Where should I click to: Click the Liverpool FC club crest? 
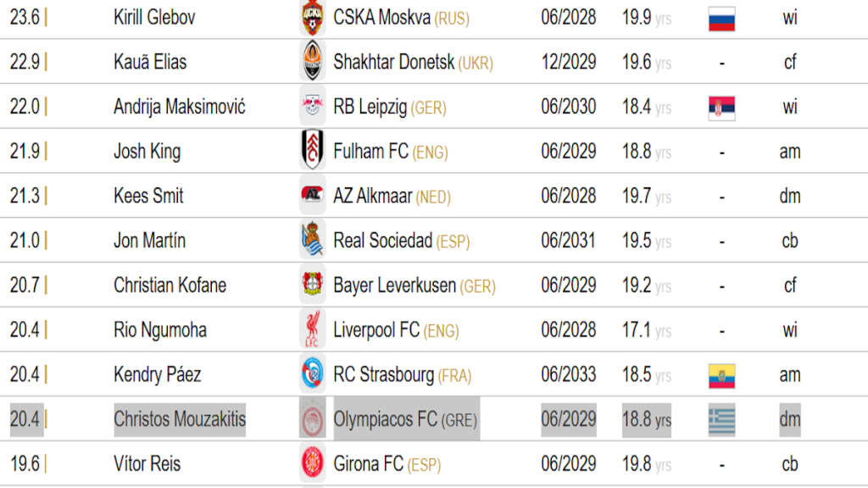(x=312, y=330)
